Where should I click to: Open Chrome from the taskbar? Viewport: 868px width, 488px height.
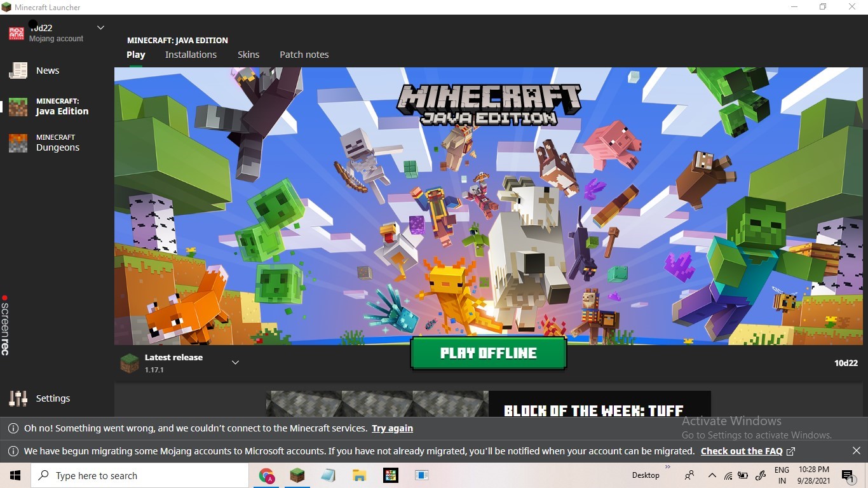pyautogui.click(x=266, y=475)
